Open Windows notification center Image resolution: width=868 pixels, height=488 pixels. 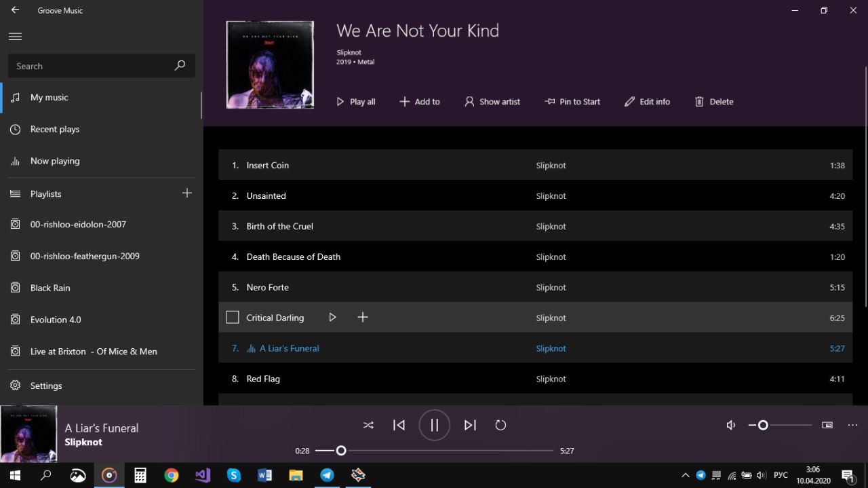(848, 475)
